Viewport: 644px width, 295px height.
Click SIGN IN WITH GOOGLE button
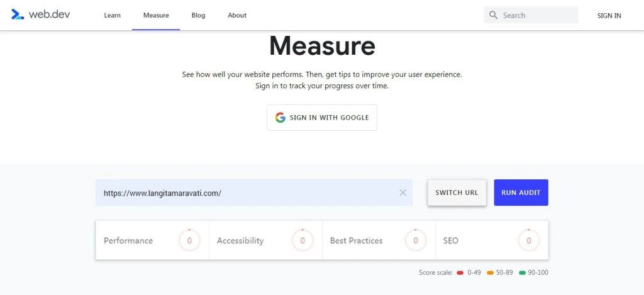[x=322, y=118]
